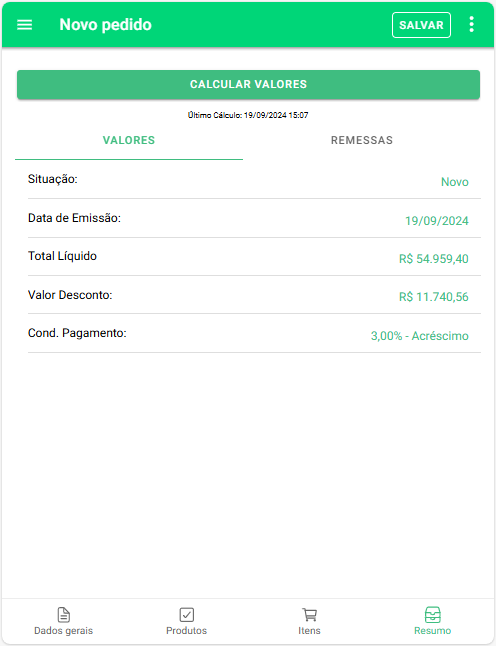The height and width of the screenshot is (646, 496).
Task: Click the Dados gerais document icon
Action: (x=63, y=615)
